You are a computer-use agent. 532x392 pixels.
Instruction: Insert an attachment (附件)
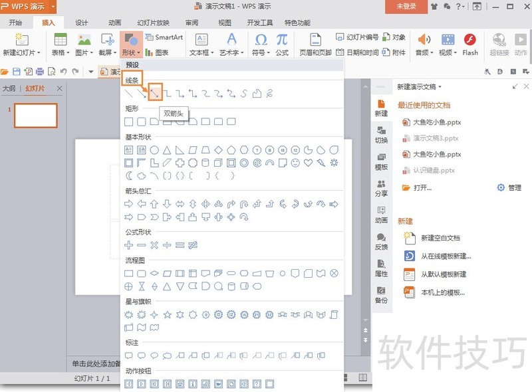[394, 52]
